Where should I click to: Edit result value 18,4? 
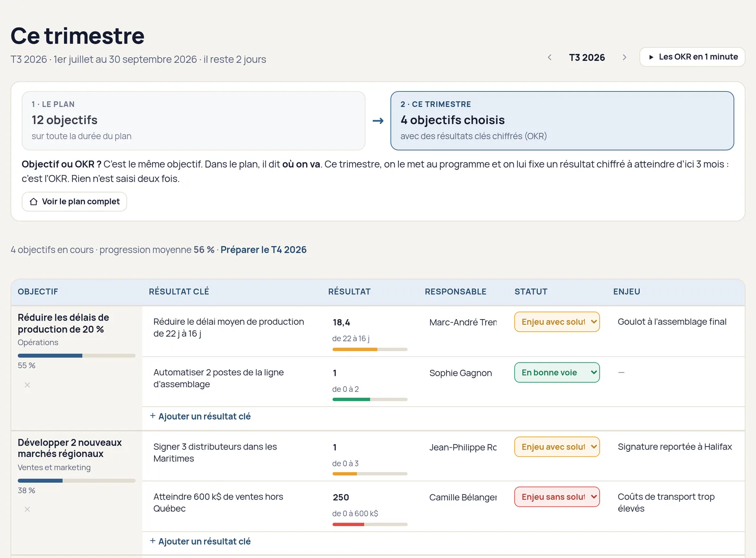pyautogui.click(x=342, y=322)
